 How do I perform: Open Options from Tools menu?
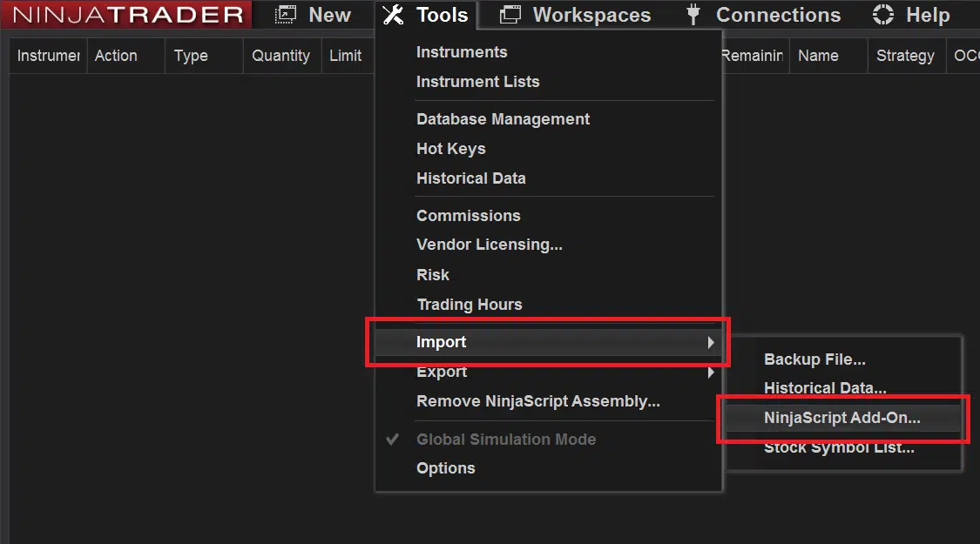click(x=446, y=468)
